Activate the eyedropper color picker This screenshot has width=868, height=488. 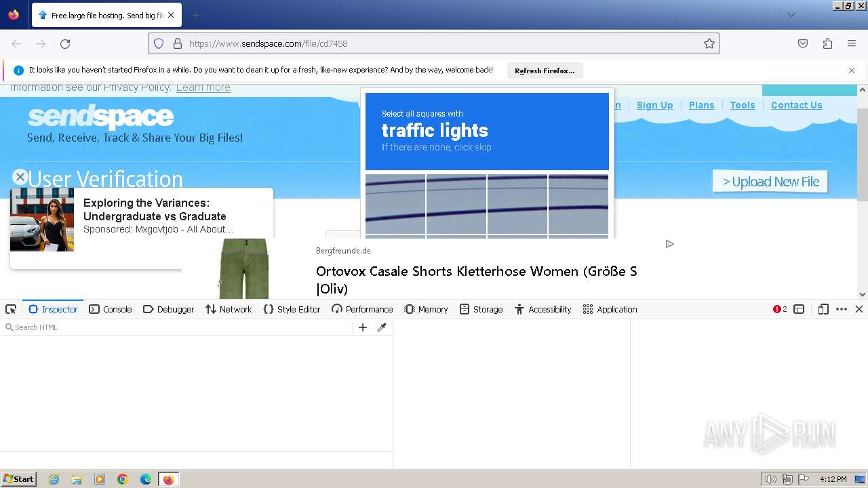pyautogui.click(x=382, y=327)
